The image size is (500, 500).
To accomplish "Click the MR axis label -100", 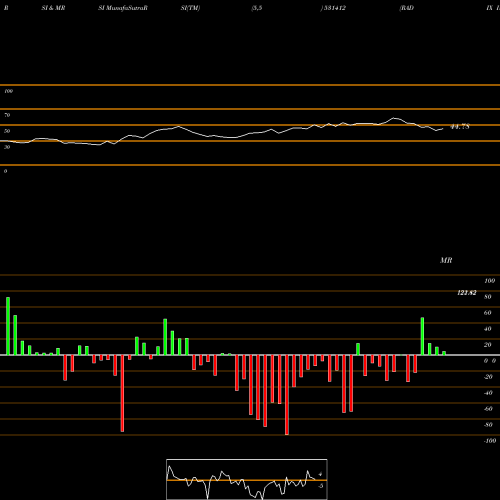I will coord(490,441).
